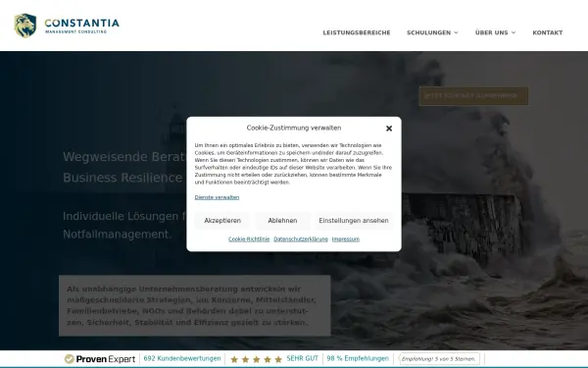588x368 pixels.
Task: Click the Als unabhängige Unternehmensberatung paragraph box
Action: pos(195,305)
